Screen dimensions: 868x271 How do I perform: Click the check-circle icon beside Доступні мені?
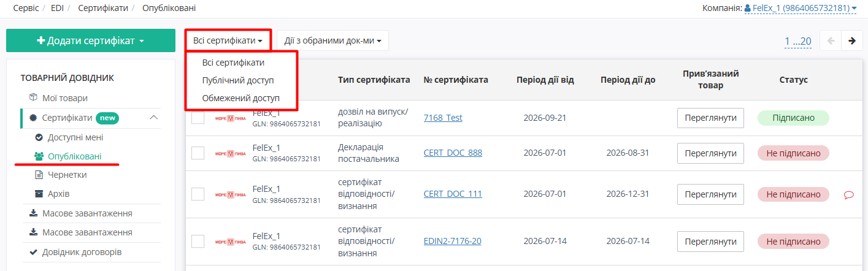click(39, 137)
